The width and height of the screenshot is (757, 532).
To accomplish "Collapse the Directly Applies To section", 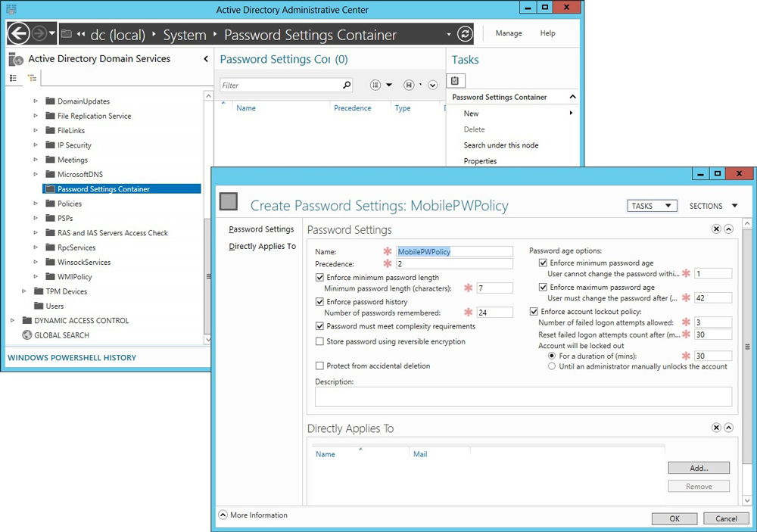I will (728, 428).
